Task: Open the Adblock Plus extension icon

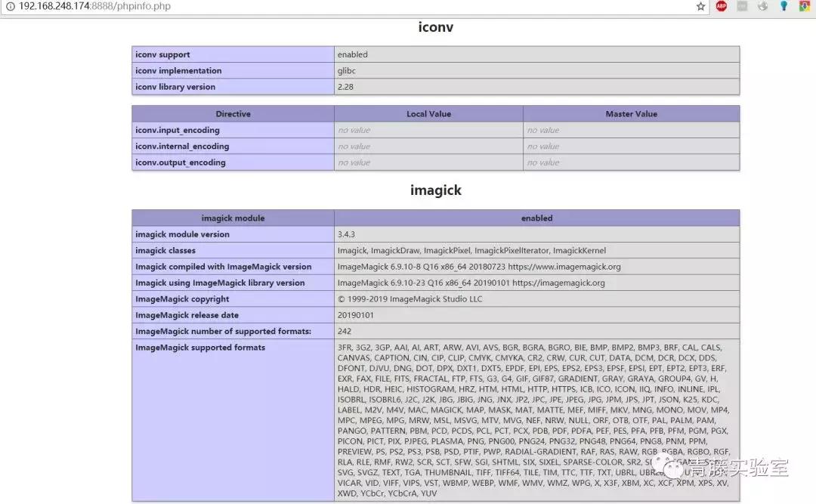Action: pyautogui.click(x=722, y=6)
